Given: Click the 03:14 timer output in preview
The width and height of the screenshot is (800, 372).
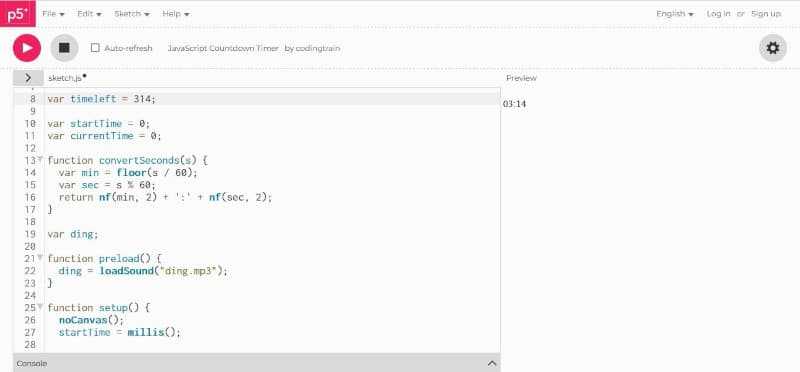Looking at the screenshot, I should click(514, 104).
